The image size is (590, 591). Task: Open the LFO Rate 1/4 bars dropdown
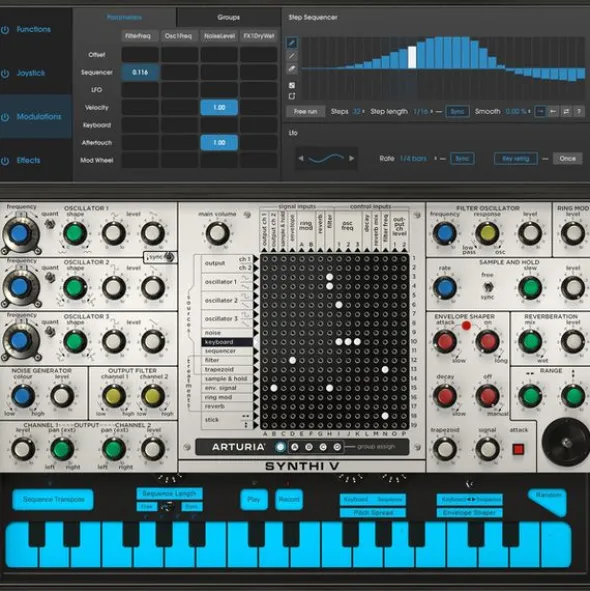pyautogui.click(x=418, y=159)
